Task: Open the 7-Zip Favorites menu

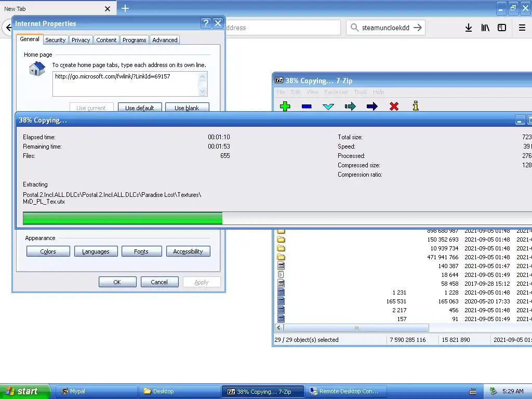Action: click(x=336, y=92)
